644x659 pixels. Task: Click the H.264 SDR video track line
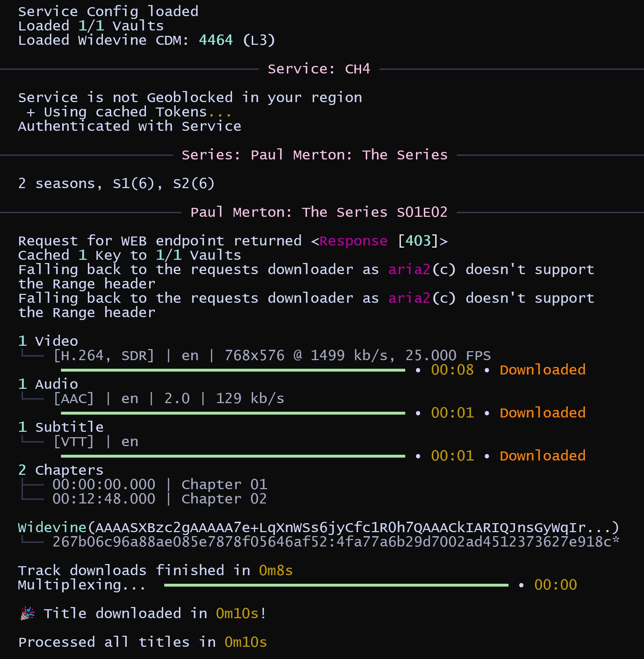tap(271, 355)
